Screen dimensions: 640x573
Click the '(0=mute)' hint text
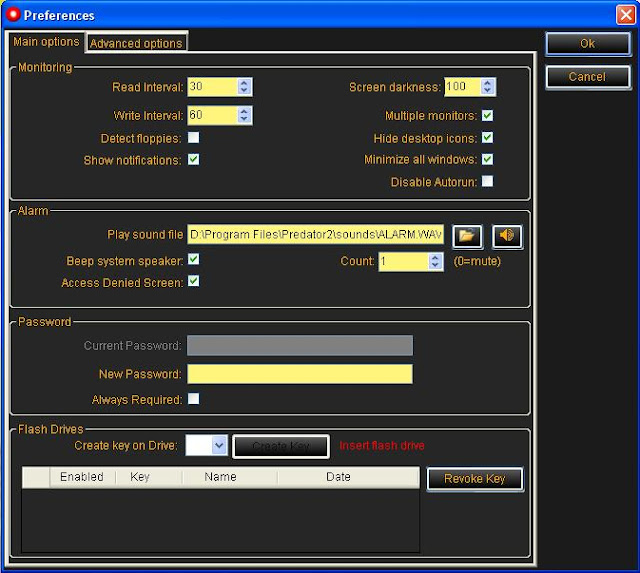pos(477,261)
